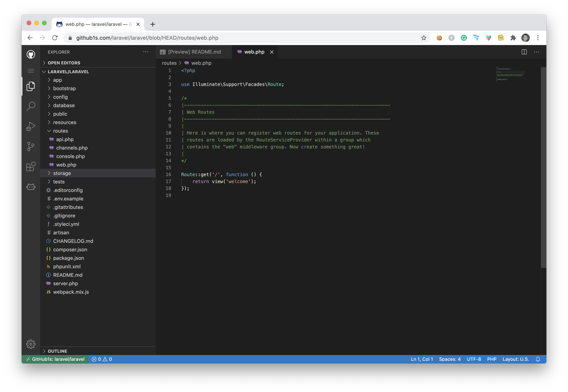Change encoding via UTF-8

point(474,359)
